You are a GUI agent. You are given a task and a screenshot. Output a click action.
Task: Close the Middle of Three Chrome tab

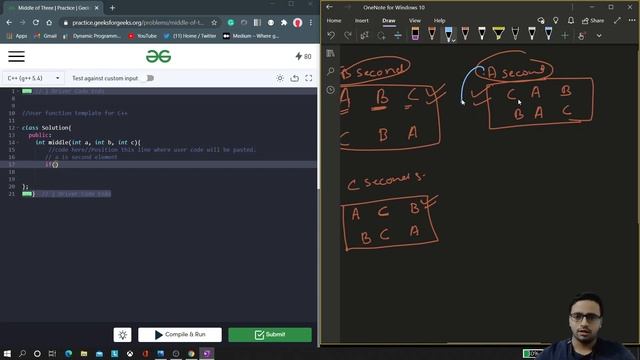coord(97,8)
